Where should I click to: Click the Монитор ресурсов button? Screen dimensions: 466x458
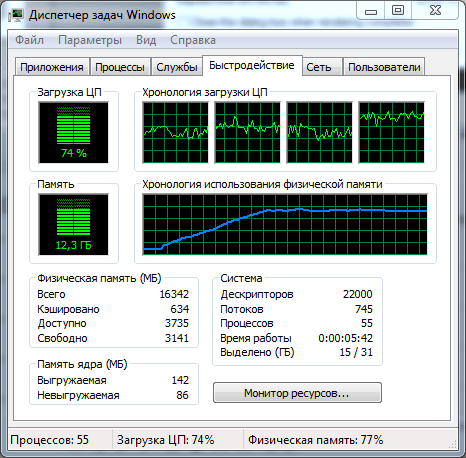297,393
